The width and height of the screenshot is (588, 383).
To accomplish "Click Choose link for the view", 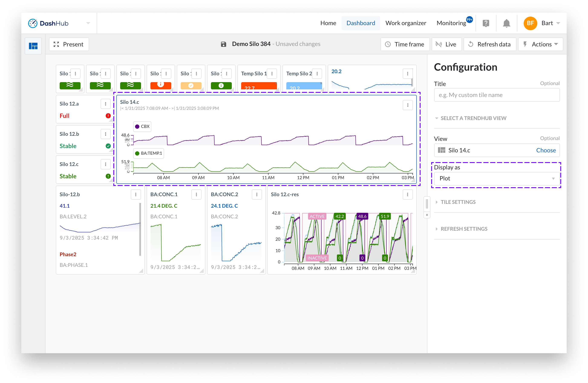I will [x=546, y=150].
